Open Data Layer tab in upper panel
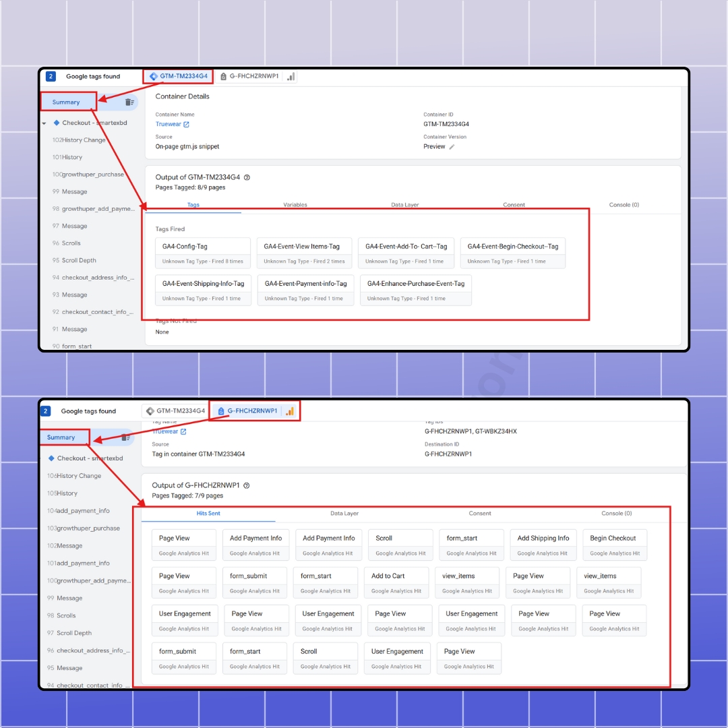The width and height of the screenshot is (728, 728). coord(405,205)
